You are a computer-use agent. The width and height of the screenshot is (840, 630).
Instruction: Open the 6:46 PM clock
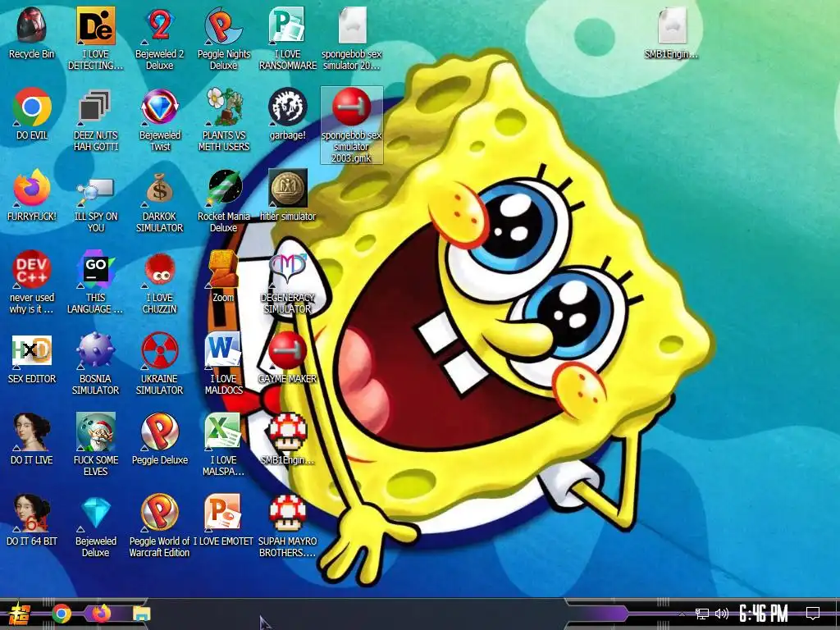coord(764,614)
